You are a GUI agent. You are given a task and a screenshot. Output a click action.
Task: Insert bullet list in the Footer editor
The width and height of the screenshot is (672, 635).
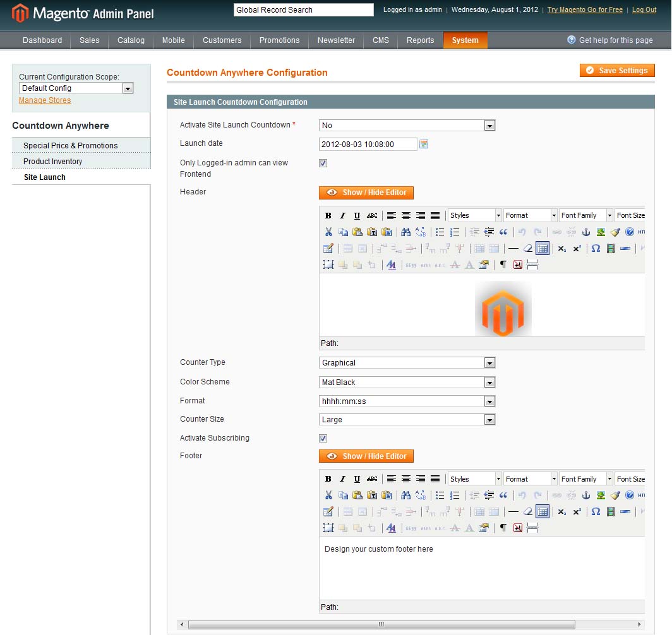[x=440, y=496]
